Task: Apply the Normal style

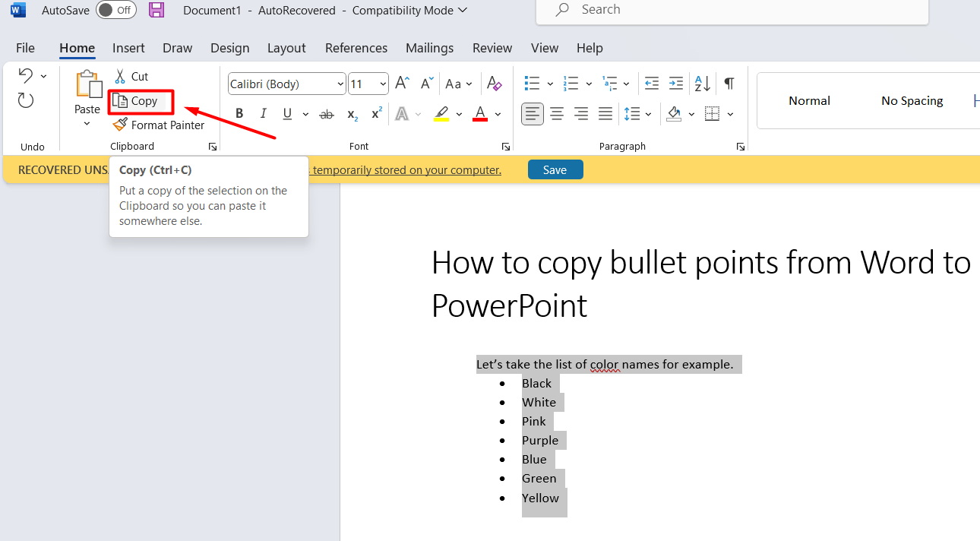Action: [x=809, y=100]
